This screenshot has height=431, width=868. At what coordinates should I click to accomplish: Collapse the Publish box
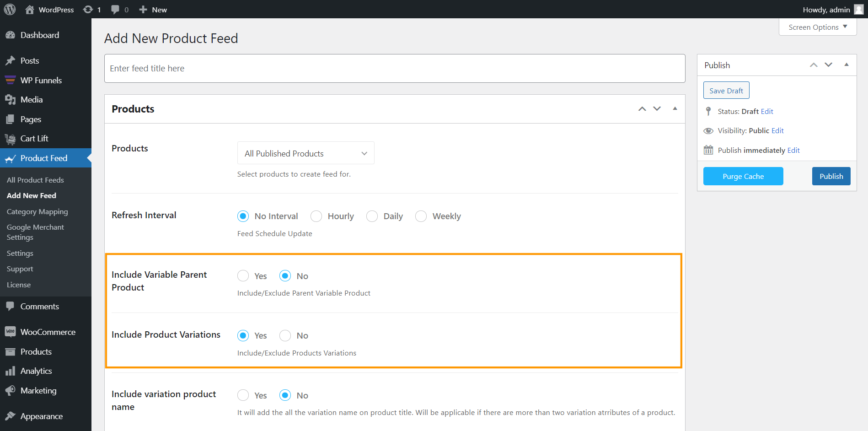[847, 65]
